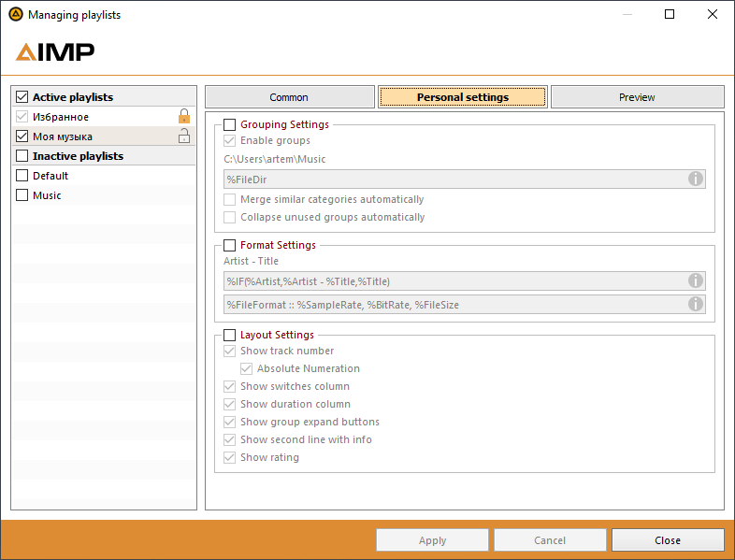The width and height of the screenshot is (735, 560).
Task: Select the Моя музыка playlist row
Action: [94, 136]
